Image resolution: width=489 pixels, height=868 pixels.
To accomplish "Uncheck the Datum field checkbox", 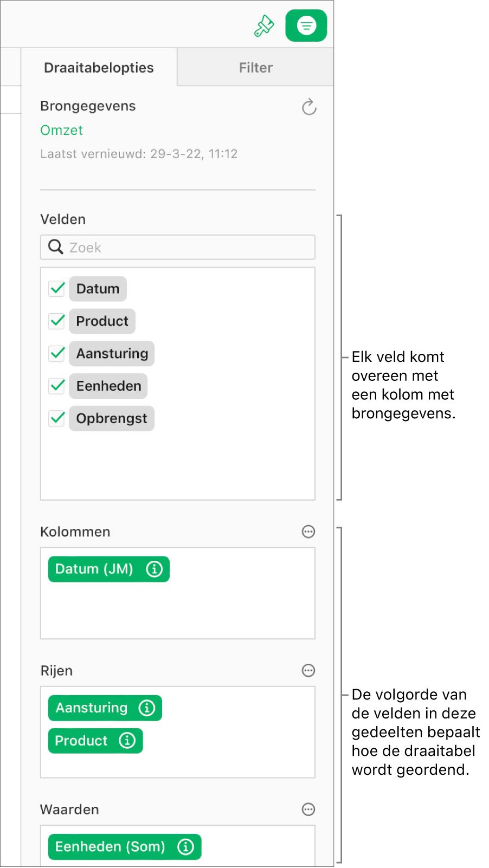I will pyautogui.click(x=56, y=289).
